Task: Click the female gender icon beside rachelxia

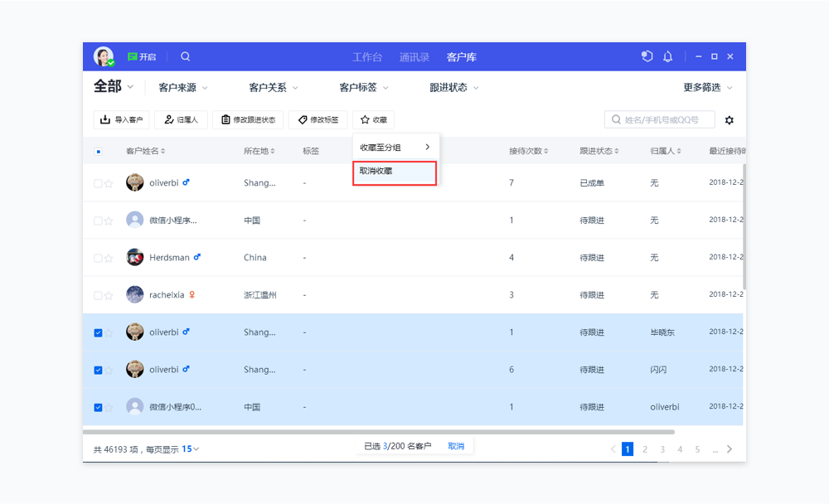Action: click(192, 294)
